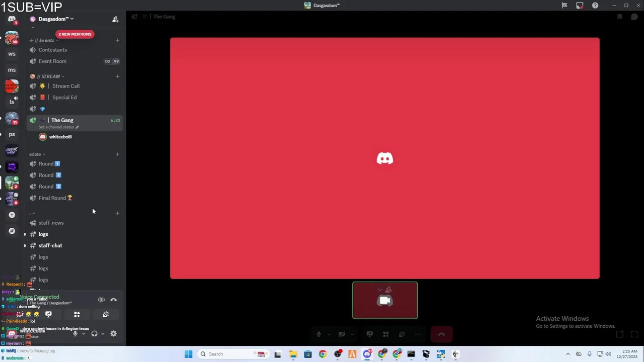Screen dimensions: 644x362
Task: Open Microsoft Store from taskbar
Action: (x=308, y=354)
